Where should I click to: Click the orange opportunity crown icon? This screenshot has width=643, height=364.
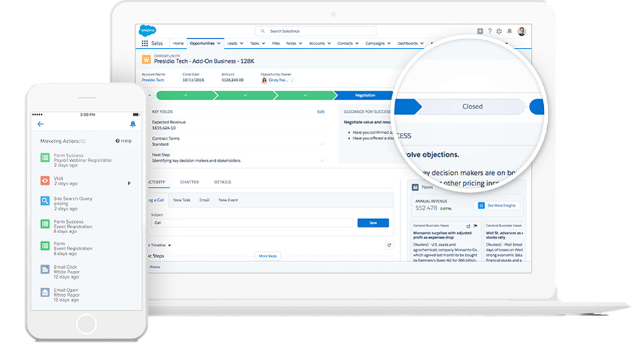[146, 59]
